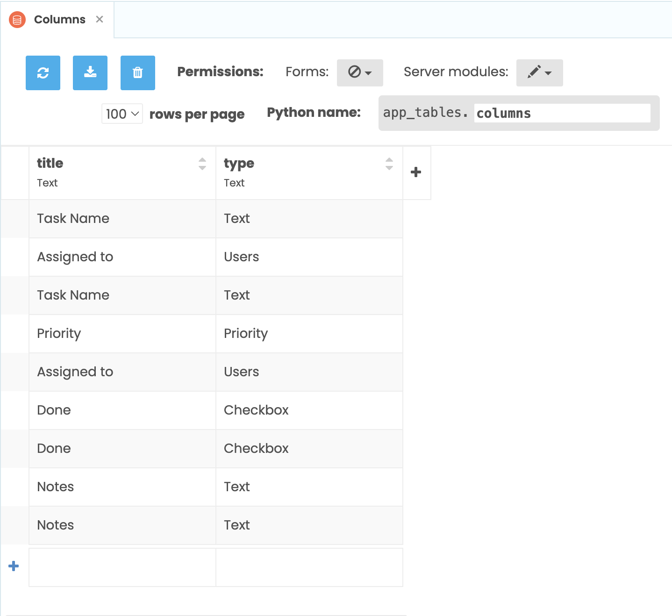Sort the type column
The image size is (672, 616).
(x=389, y=164)
